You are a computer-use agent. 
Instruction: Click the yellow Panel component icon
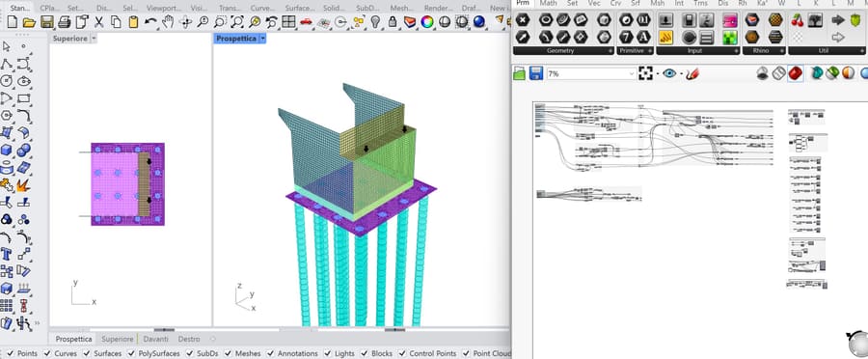(665, 37)
